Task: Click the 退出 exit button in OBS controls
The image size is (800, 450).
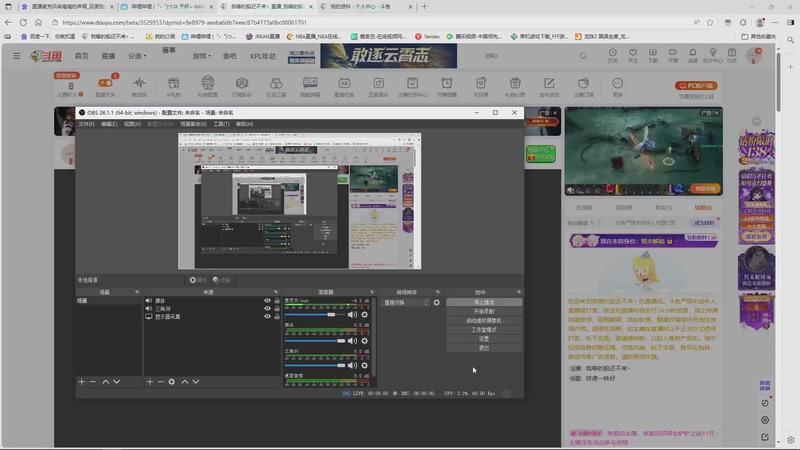Action: point(484,348)
